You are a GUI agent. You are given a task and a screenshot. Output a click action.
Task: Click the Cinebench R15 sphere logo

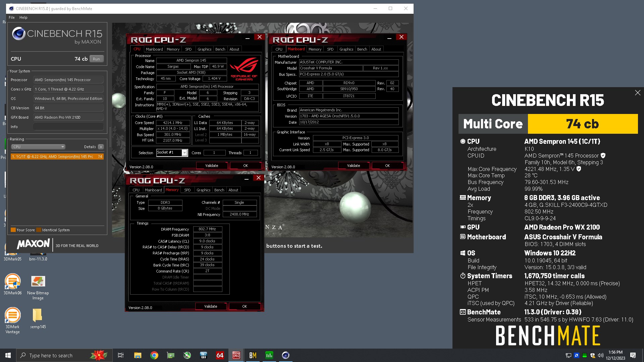(19, 34)
